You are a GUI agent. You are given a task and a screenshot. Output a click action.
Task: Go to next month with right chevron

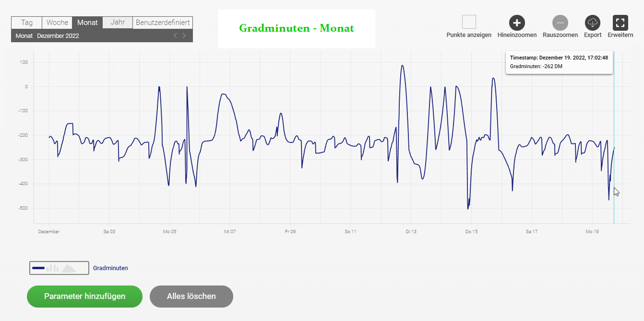coord(184,36)
